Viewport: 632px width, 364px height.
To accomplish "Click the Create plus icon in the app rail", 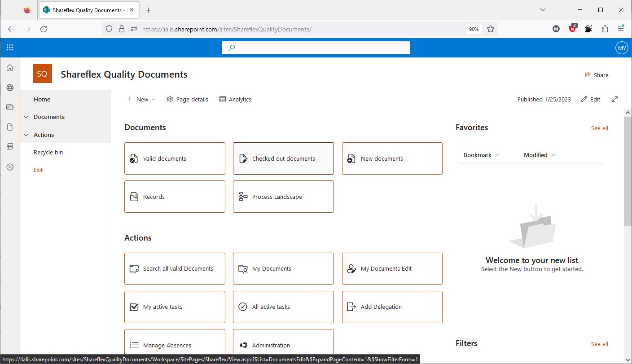I will click(x=10, y=167).
